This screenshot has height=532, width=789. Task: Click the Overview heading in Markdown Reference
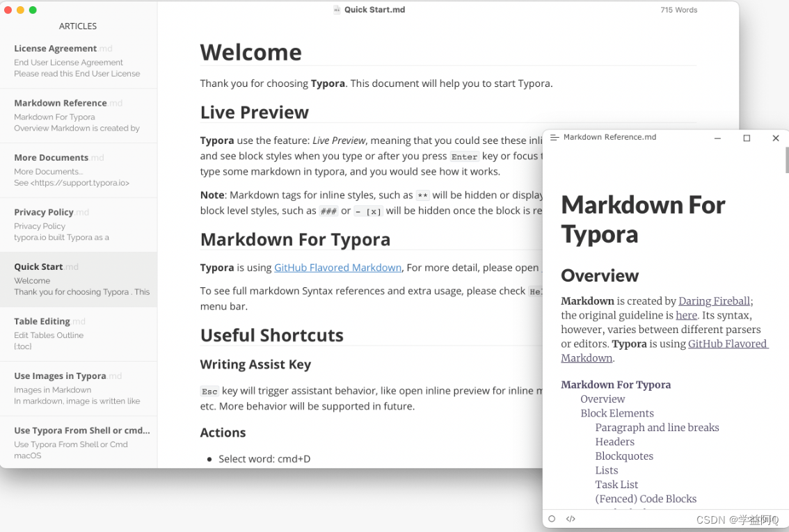pyautogui.click(x=600, y=275)
